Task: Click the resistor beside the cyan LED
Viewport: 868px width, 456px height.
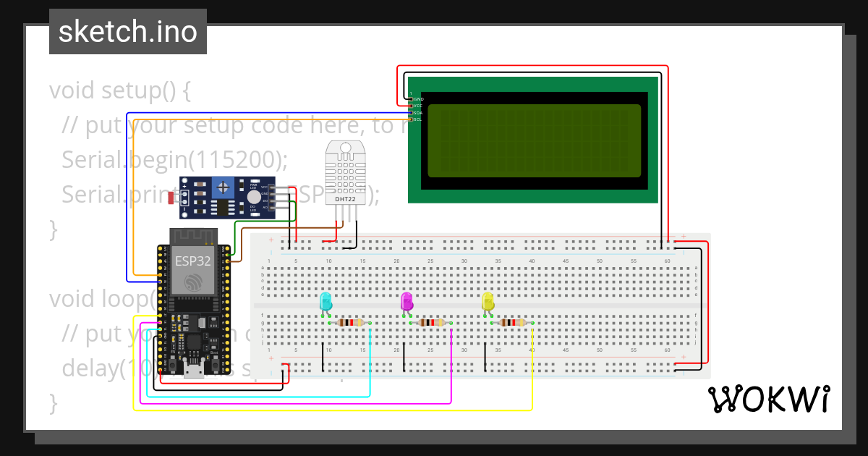Action: [350, 323]
